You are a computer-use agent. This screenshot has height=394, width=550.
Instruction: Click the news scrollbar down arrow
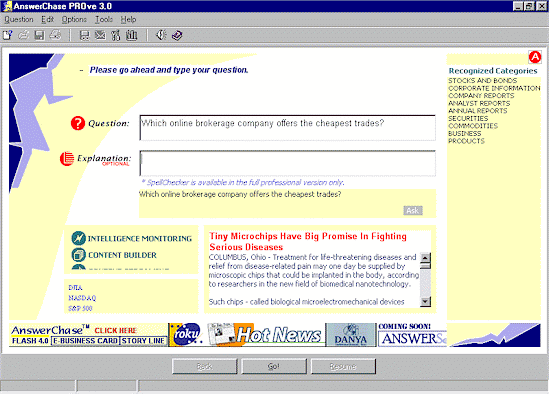(x=425, y=301)
